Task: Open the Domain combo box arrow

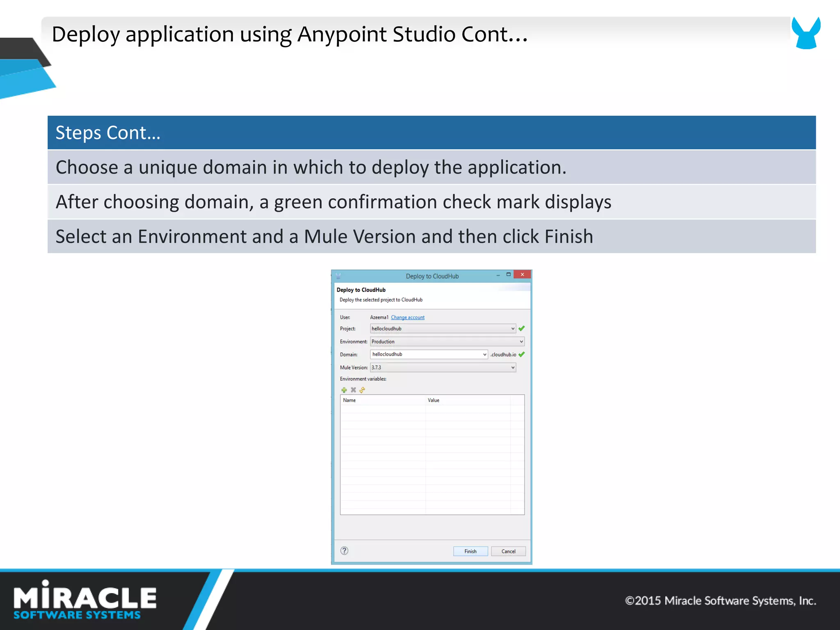Action: point(484,354)
